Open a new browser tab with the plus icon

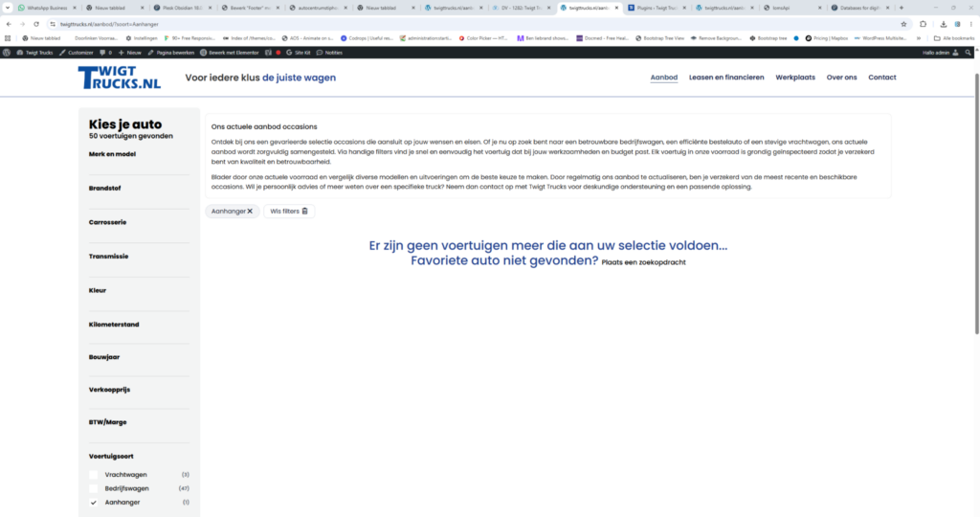(902, 8)
